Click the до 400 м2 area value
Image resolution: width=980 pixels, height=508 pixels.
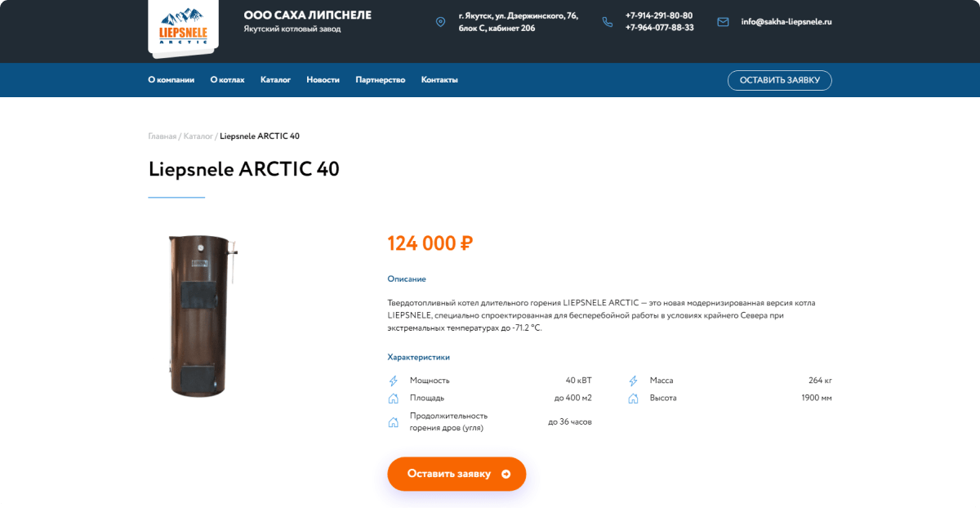[572, 399]
